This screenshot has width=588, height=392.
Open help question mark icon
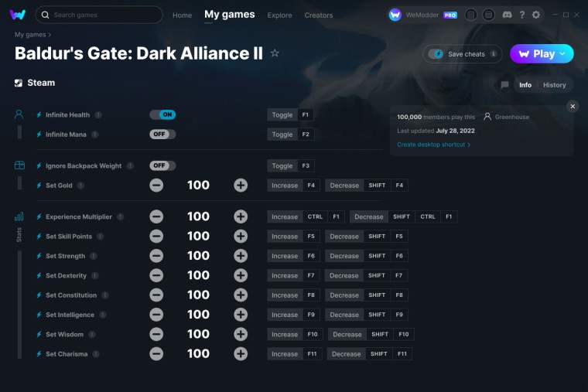point(522,15)
